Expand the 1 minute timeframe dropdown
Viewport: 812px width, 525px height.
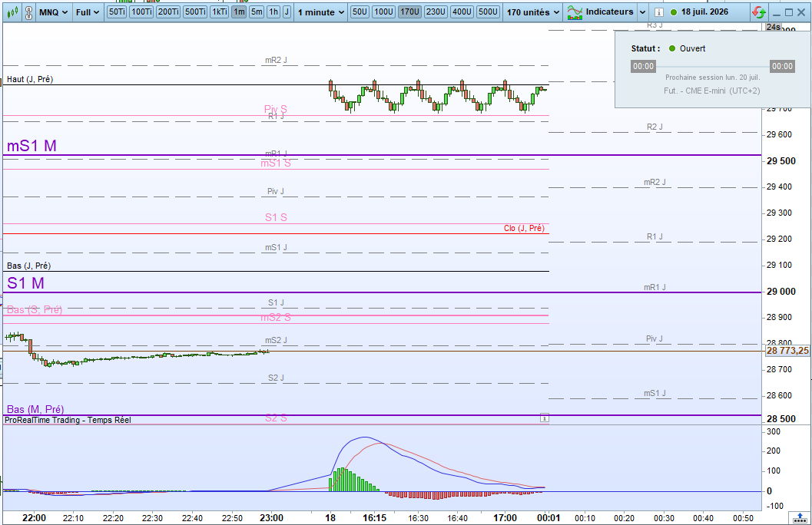tap(321, 12)
